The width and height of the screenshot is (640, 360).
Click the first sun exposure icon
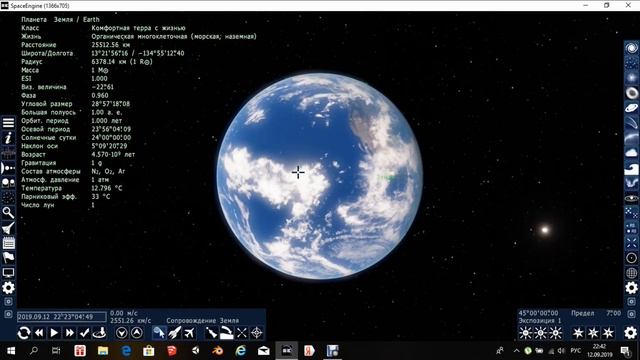(x=525, y=333)
